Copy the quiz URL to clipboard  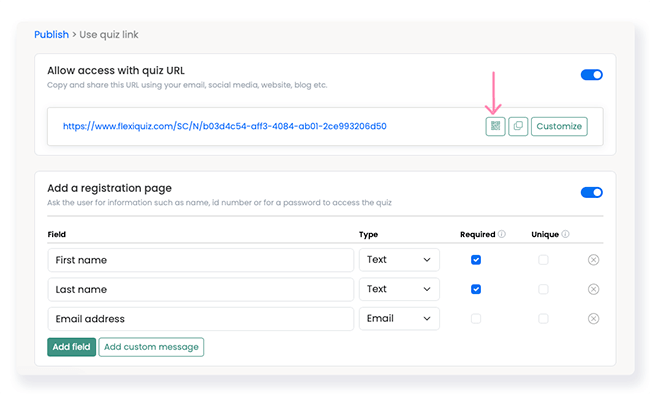coord(518,126)
